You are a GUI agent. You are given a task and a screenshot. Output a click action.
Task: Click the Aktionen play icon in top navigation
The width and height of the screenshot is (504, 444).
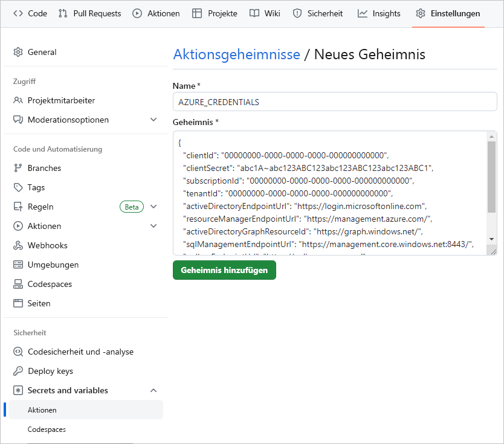pos(136,13)
